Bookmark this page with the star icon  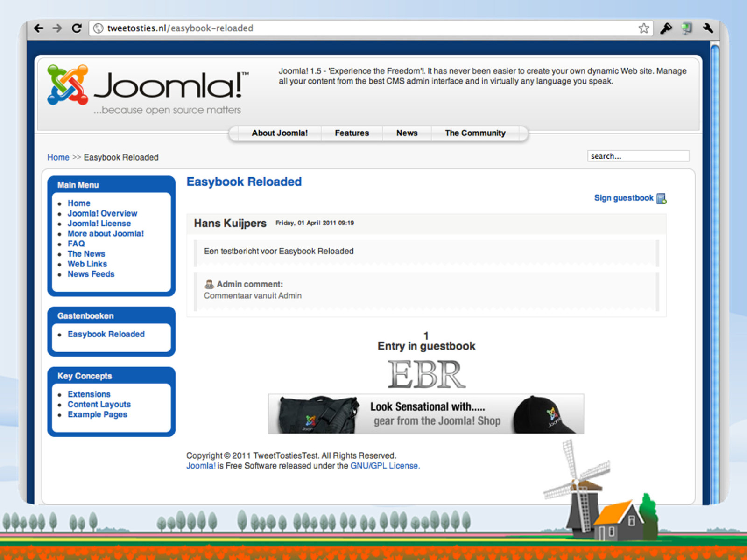click(644, 28)
